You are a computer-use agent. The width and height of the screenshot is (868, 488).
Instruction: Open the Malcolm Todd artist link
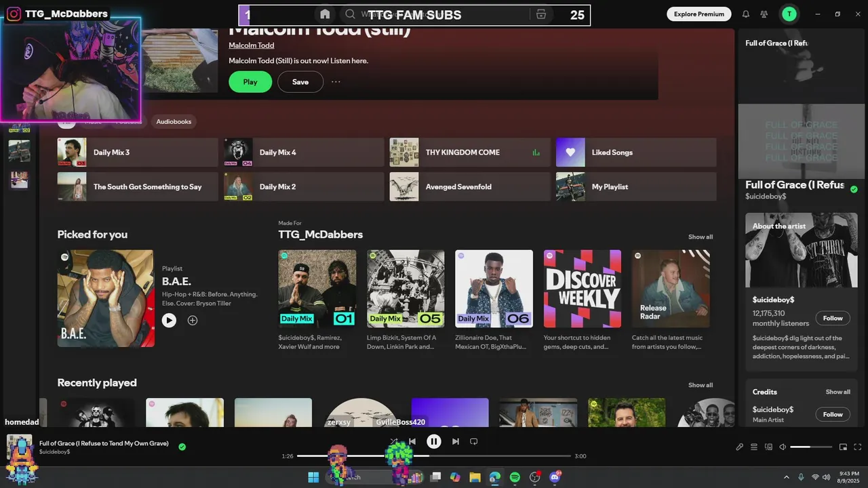pos(252,45)
